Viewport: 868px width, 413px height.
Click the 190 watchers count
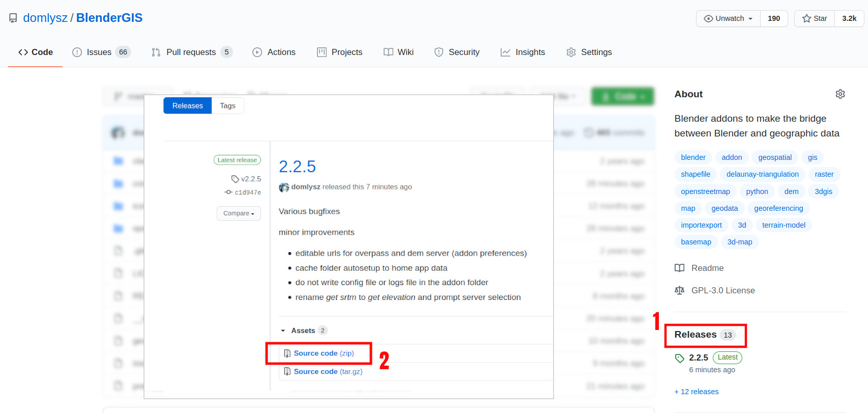(x=774, y=18)
